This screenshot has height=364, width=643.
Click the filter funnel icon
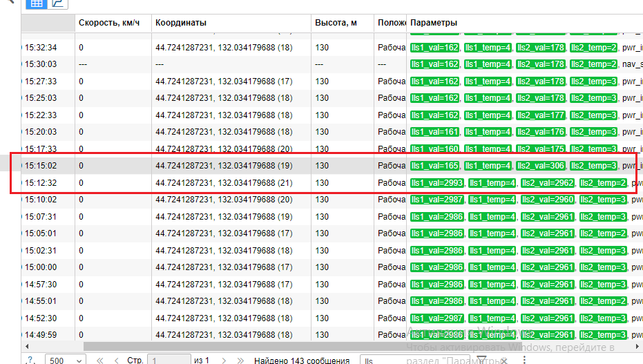pos(482,360)
